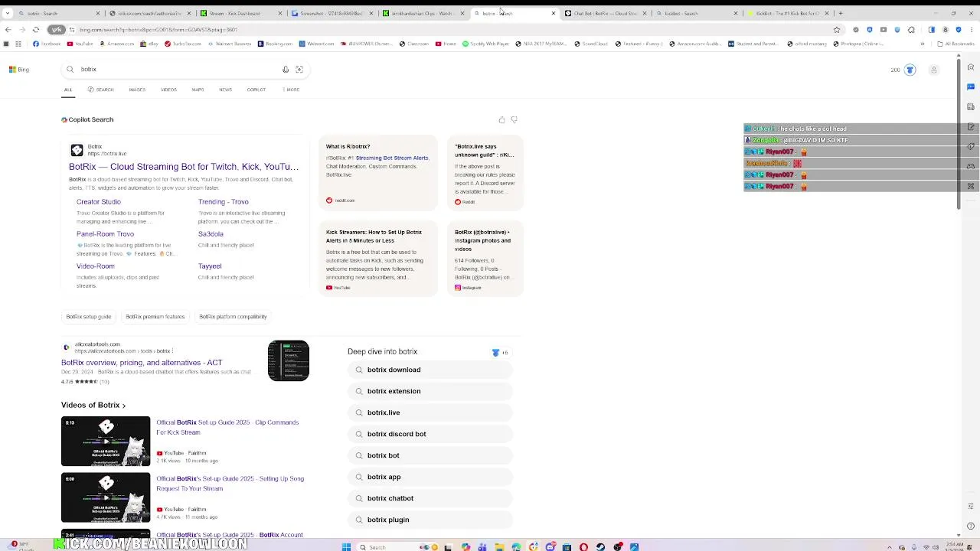
Task: Click the eBay bookmark
Action: (149, 44)
